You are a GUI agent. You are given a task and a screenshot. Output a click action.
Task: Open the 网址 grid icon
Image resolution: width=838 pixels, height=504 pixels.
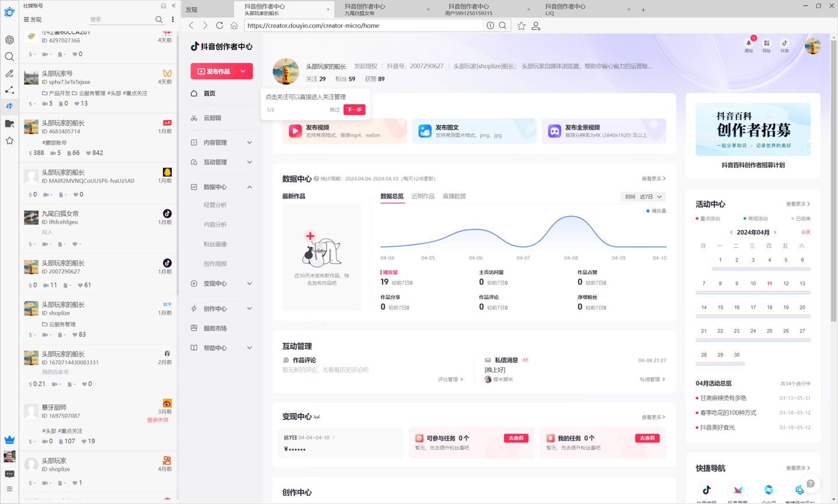(x=766, y=44)
